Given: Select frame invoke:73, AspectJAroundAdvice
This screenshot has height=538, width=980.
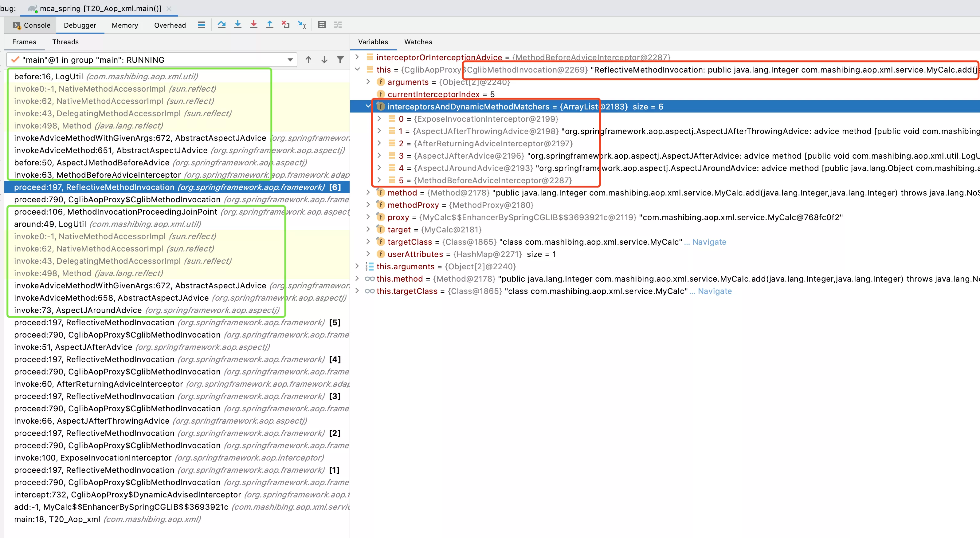Looking at the screenshot, I should (x=177, y=310).
